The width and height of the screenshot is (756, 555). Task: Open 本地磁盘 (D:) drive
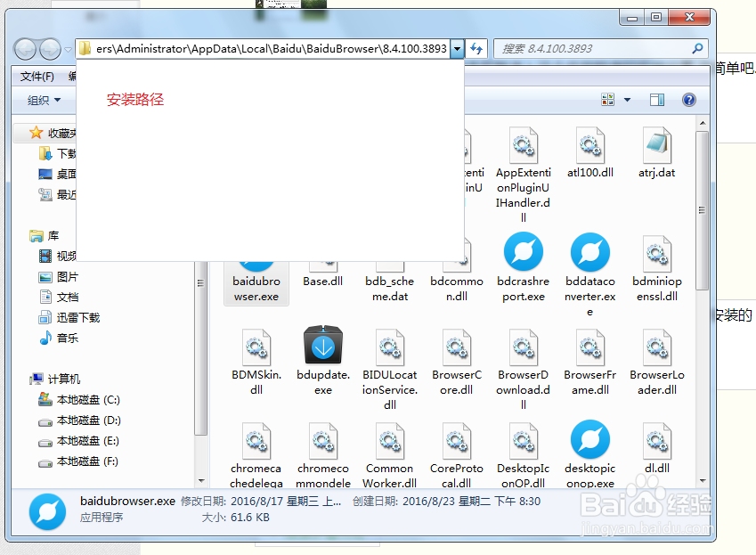[79, 420]
